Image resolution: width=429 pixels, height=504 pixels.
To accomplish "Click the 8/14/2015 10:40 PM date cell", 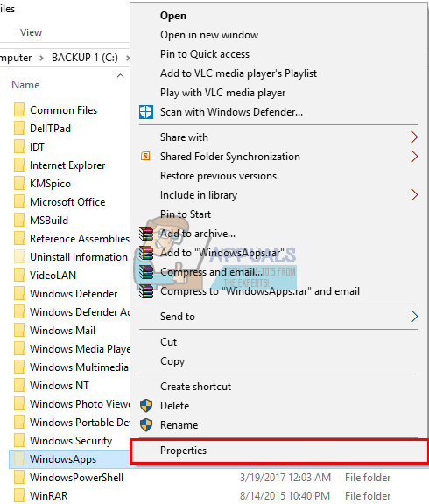I will click(x=285, y=496).
